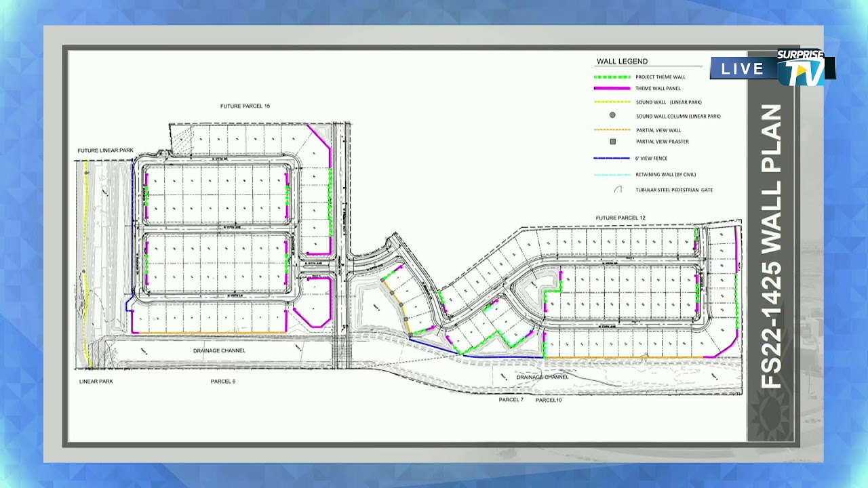Click the 'PARCEL 7' map label
Screen dimensions: 868x488
[511, 400]
